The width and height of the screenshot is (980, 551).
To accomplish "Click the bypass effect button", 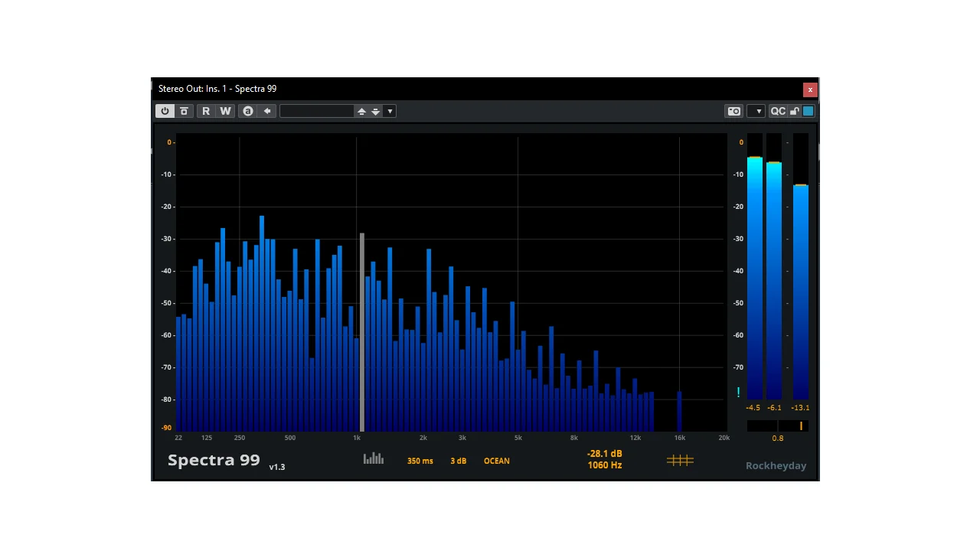I will (x=184, y=111).
